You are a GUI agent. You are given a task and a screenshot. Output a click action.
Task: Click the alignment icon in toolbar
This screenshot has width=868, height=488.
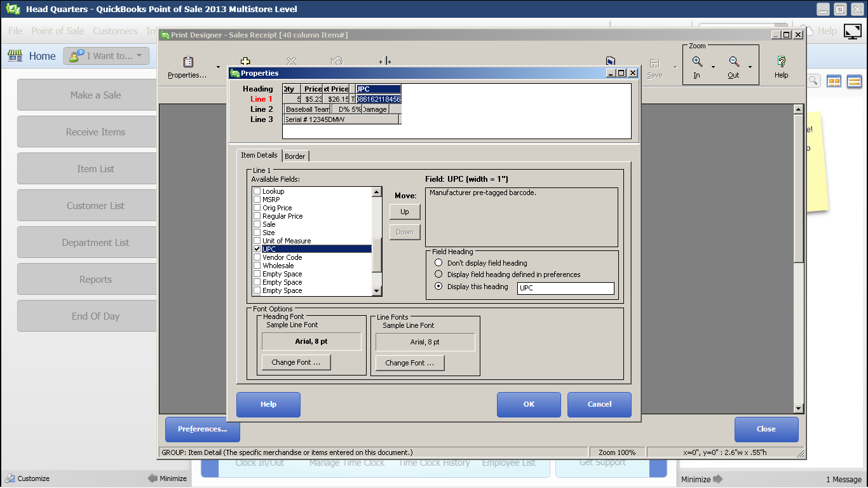[384, 61]
